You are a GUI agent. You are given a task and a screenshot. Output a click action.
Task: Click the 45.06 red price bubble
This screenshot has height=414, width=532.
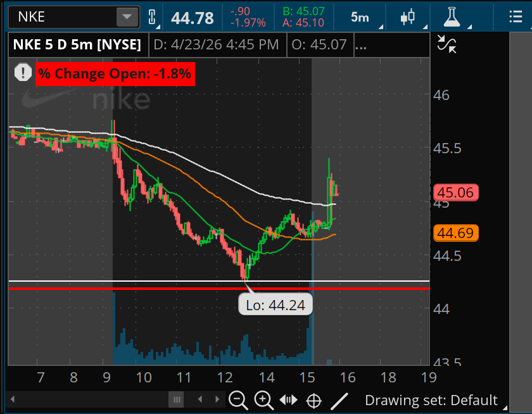pyautogui.click(x=455, y=192)
